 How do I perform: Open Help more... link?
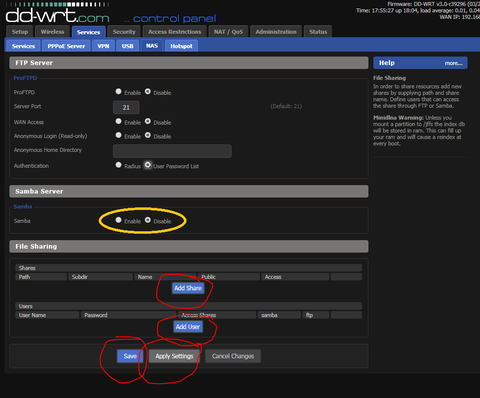453,63
